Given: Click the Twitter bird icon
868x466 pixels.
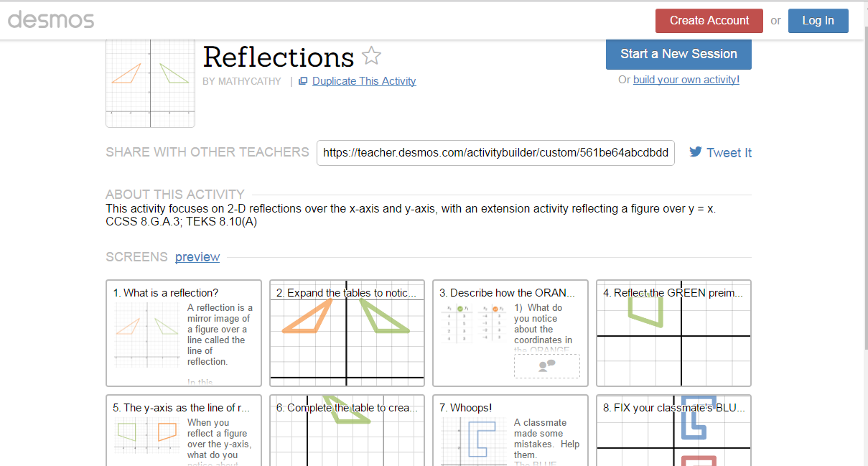Looking at the screenshot, I should point(695,152).
